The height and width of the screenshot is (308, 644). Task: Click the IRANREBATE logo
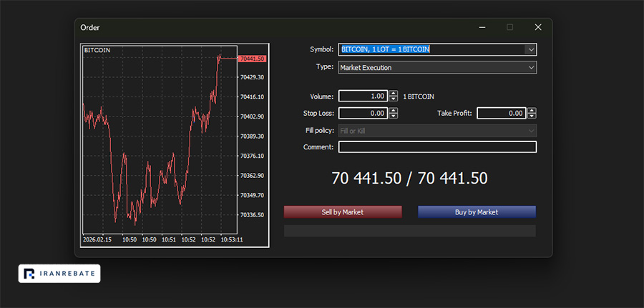click(59, 274)
